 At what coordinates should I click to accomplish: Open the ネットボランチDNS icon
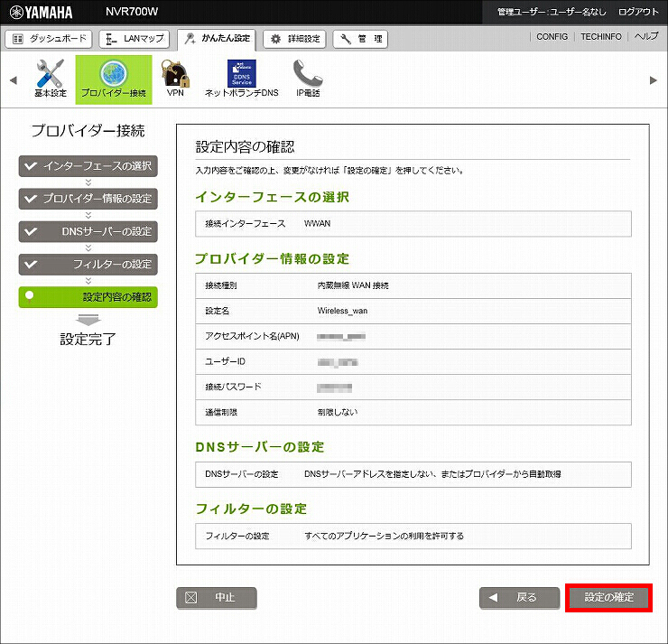pyautogui.click(x=242, y=79)
